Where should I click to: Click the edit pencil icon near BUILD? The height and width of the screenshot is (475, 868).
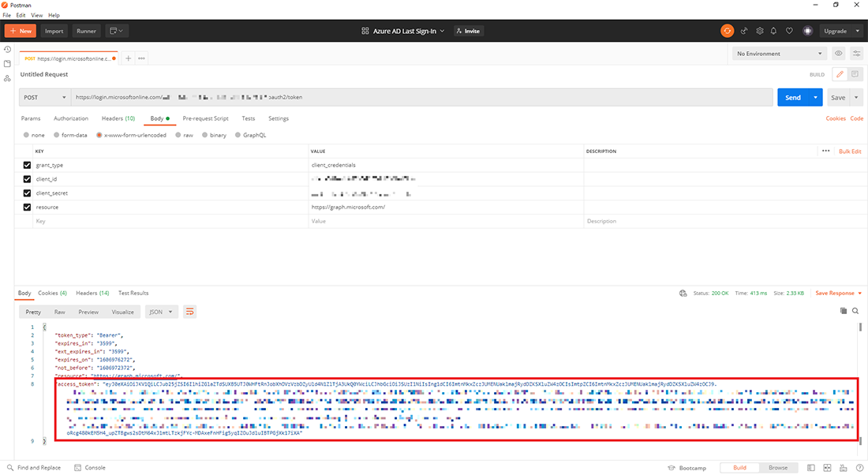840,74
